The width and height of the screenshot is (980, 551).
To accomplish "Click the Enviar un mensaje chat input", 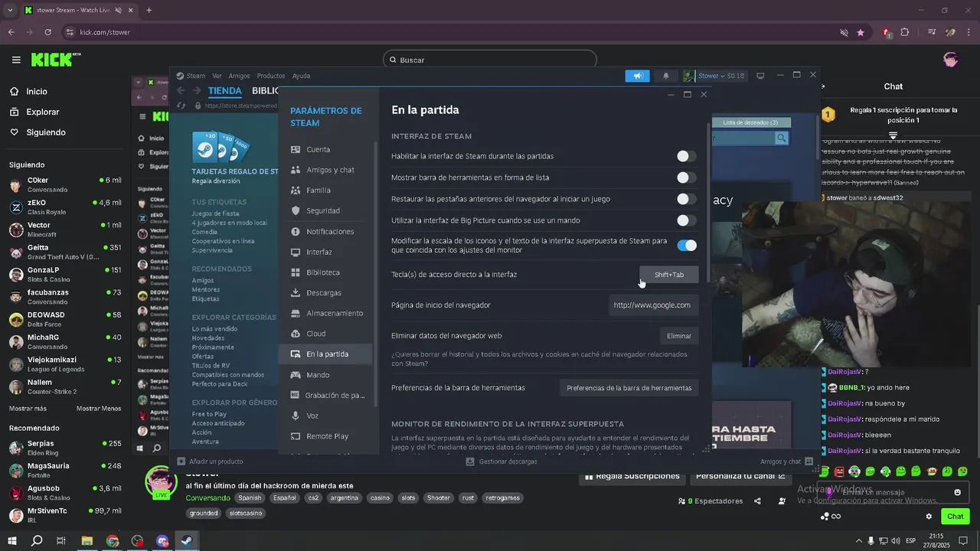I will pos(893,492).
